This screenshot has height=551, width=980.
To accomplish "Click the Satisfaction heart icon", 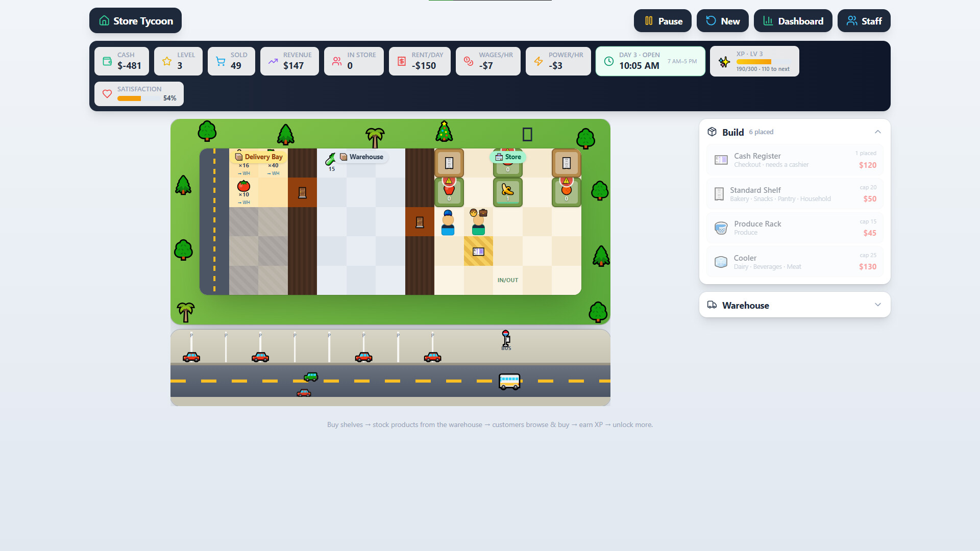I will [x=107, y=94].
